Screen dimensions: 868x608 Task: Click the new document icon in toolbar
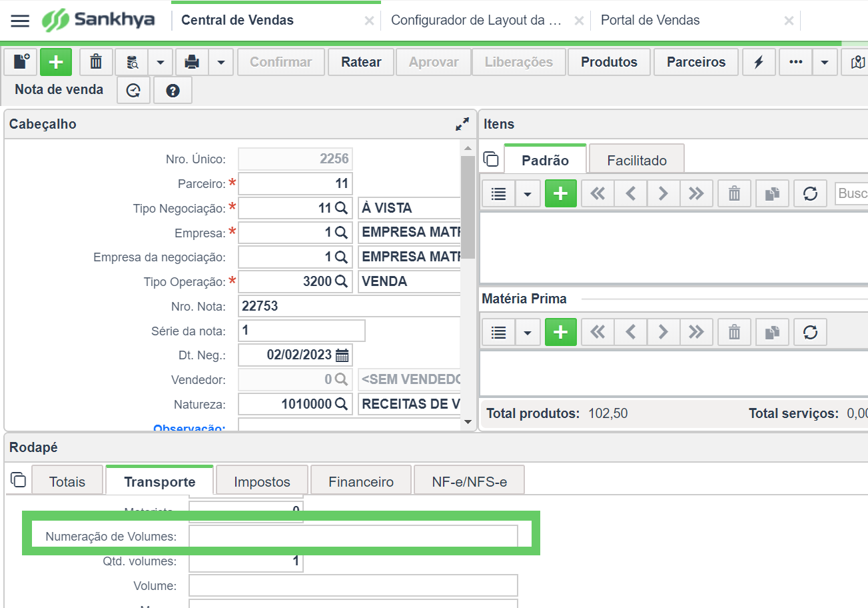point(22,62)
